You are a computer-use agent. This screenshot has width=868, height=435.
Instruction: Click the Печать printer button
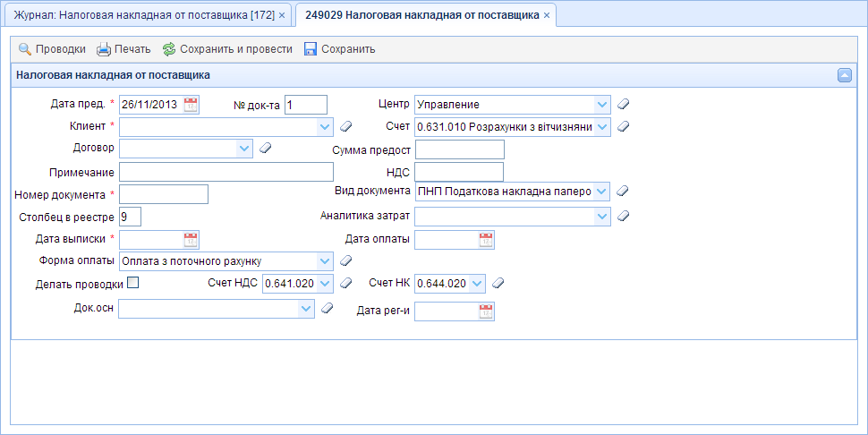coord(123,49)
